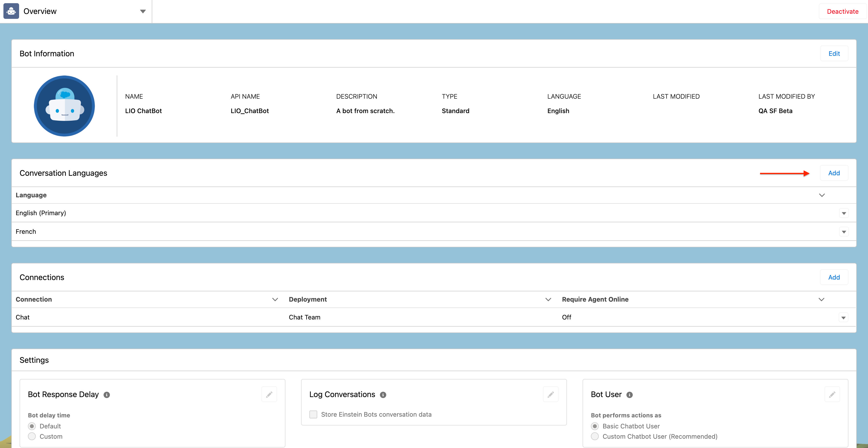Open row actions for English (Primary)

(844, 213)
